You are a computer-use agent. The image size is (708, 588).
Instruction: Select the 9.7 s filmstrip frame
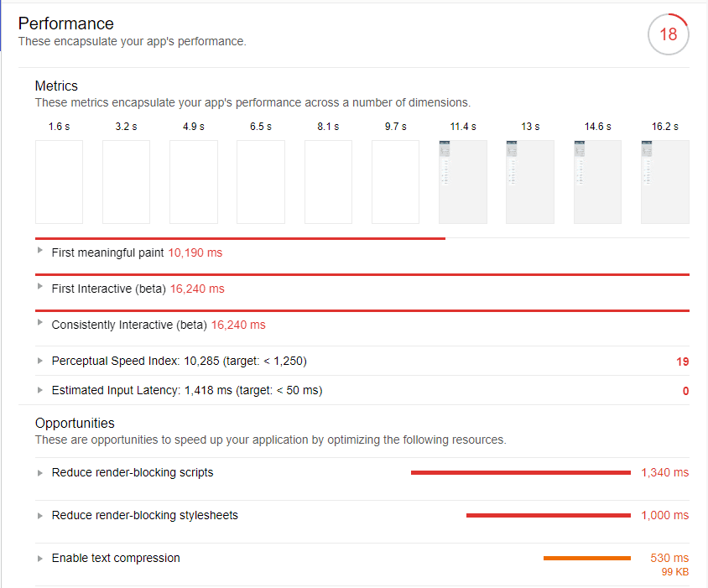coord(395,182)
